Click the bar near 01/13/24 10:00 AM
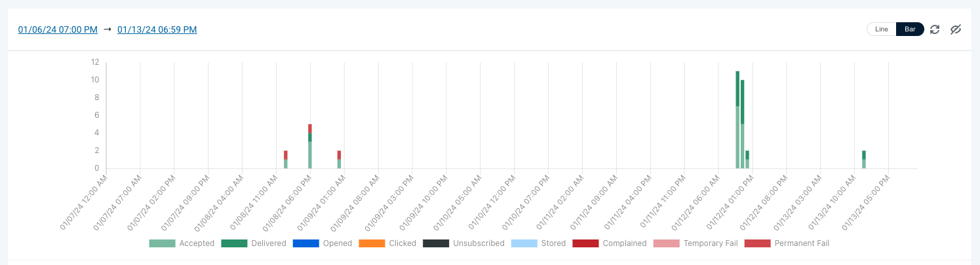 pos(864,160)
